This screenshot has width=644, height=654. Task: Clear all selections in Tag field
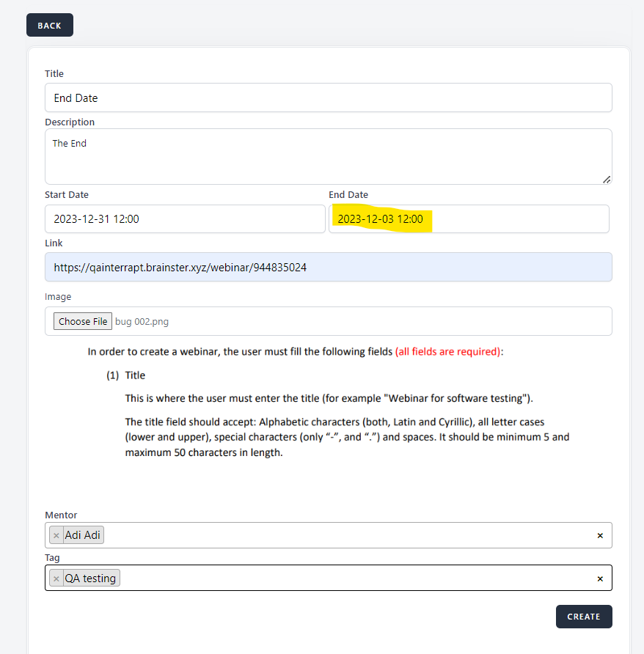tap(599, 578)
